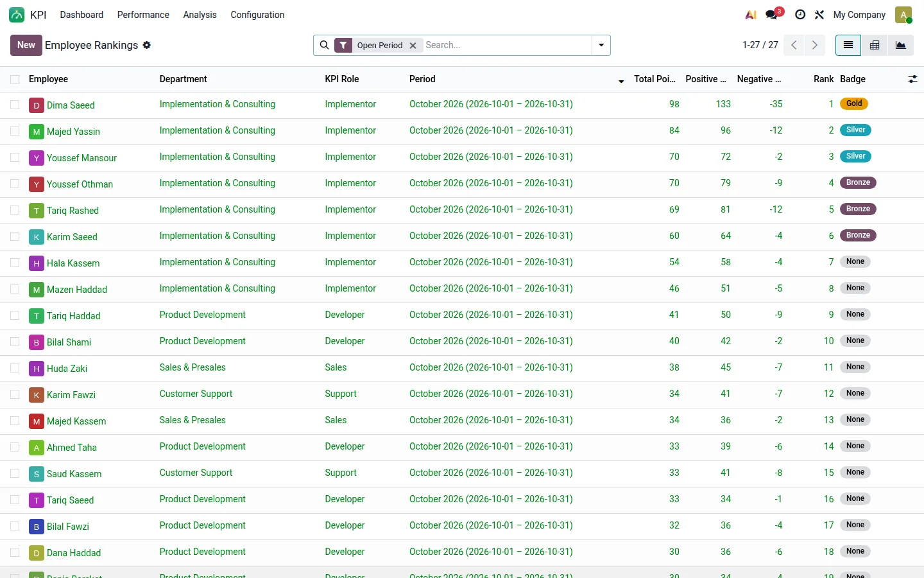
Task: Open the user avatar menu
Action: [x=903, y=15]
